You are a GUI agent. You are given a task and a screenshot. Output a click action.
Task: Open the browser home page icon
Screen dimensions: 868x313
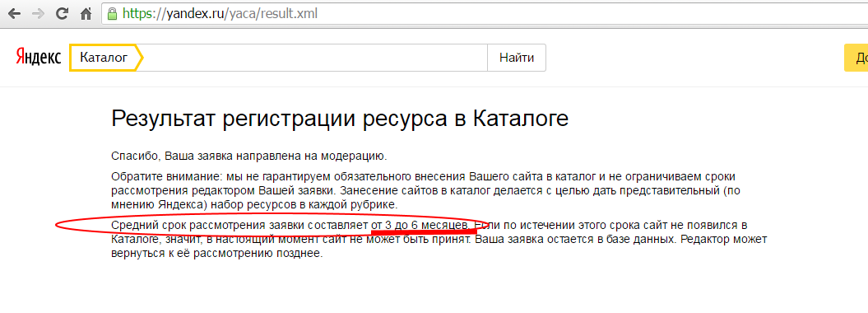click(x=86, y=13)
